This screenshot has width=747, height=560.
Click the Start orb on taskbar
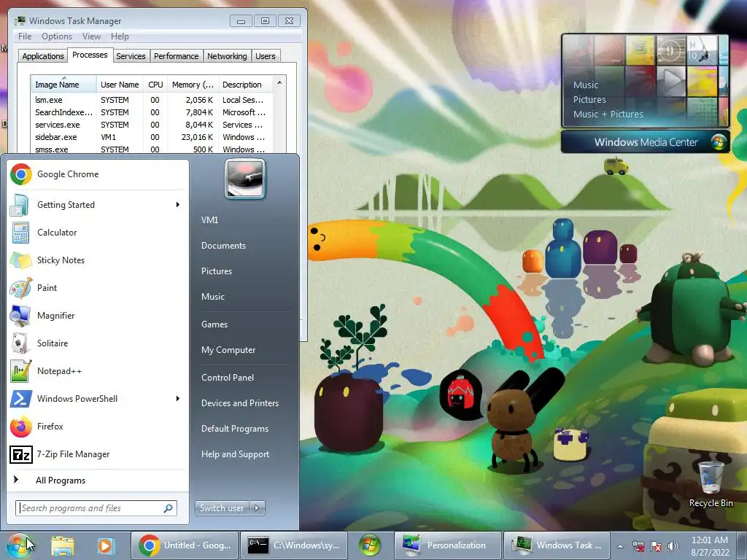(20, 545)
